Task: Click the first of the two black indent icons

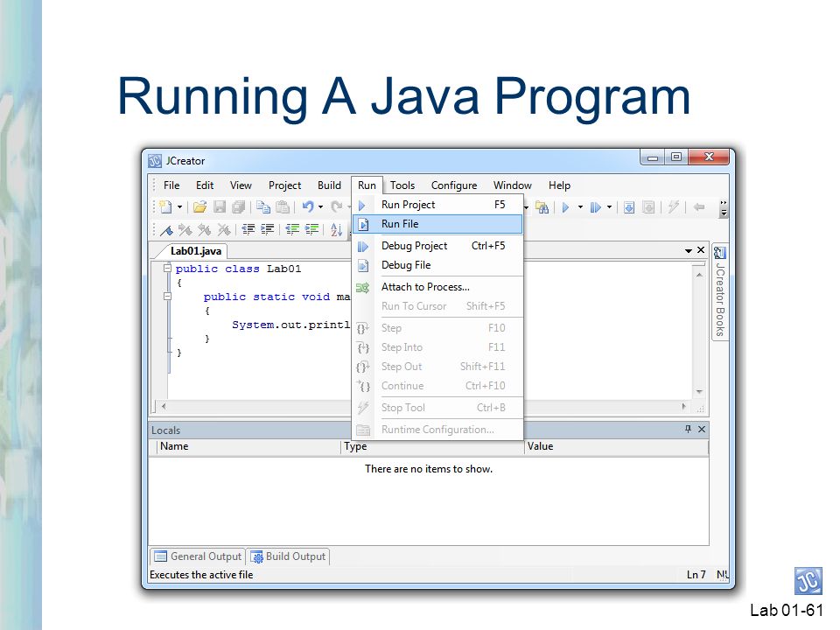Action: (248, 230)
